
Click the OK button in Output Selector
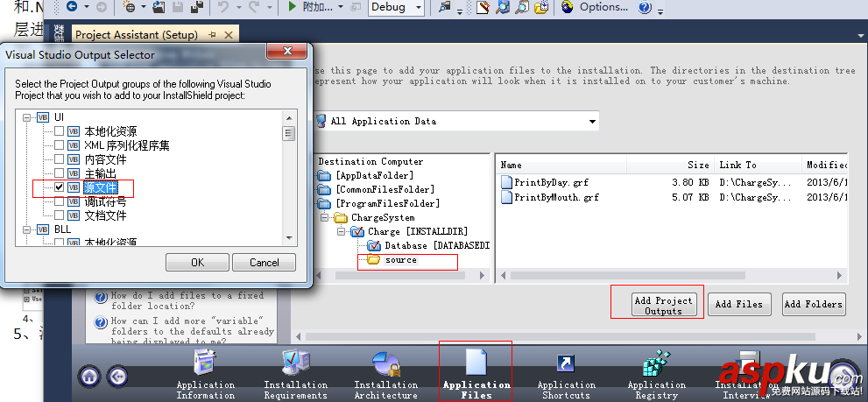(x=197, y=263)
